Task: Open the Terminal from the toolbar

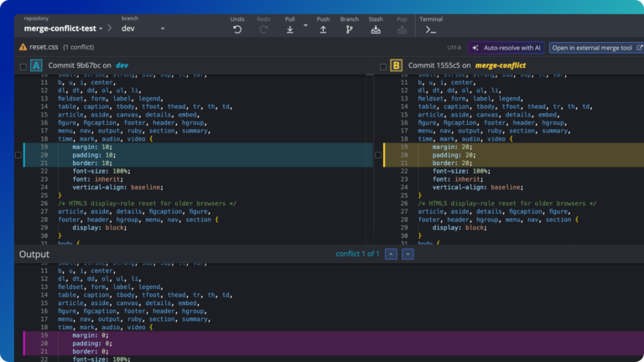Action: pos(430,29)
